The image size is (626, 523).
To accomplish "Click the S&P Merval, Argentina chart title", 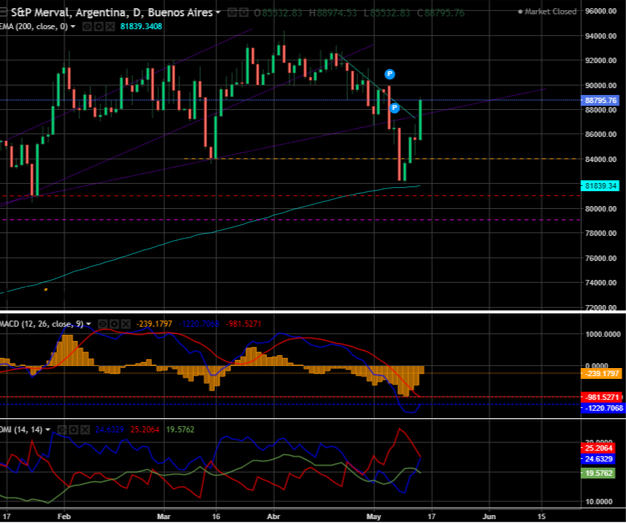I will coord(112,13).
